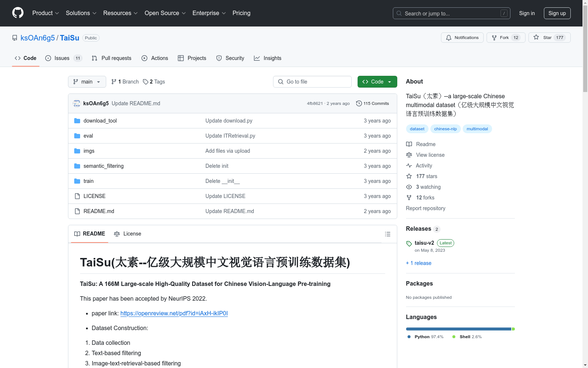Click View license in About sidebar
The height and width of the screenshot is (368, 588).
click(426, 155)
